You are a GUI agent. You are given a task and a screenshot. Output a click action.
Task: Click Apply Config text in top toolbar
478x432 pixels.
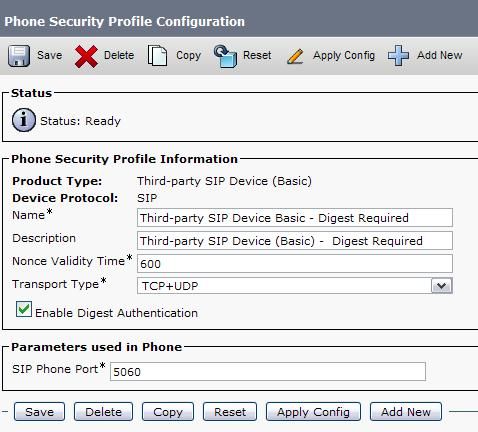click(x=344, y=55)
